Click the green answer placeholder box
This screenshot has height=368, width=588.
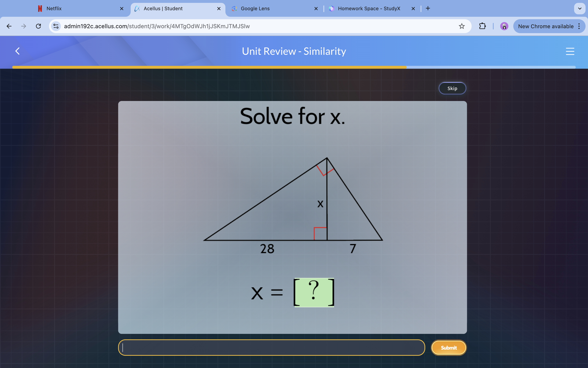[x=314, y=292]
